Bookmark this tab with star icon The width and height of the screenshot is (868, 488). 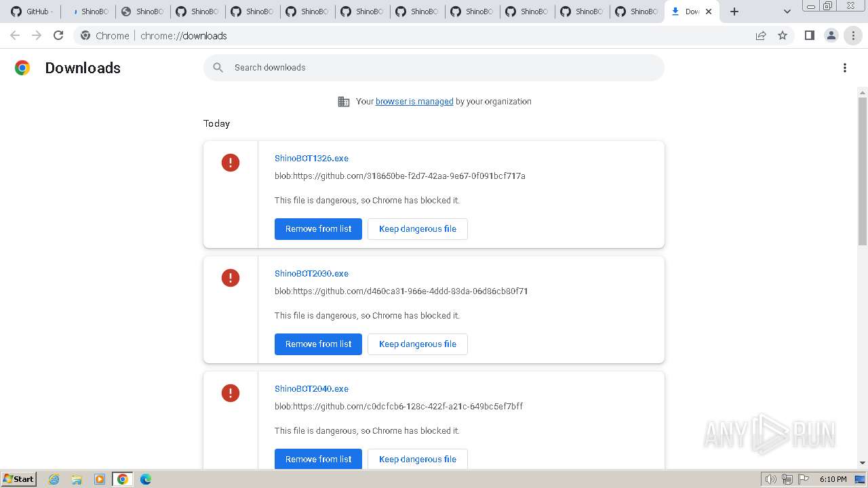(x=783, y=35)
